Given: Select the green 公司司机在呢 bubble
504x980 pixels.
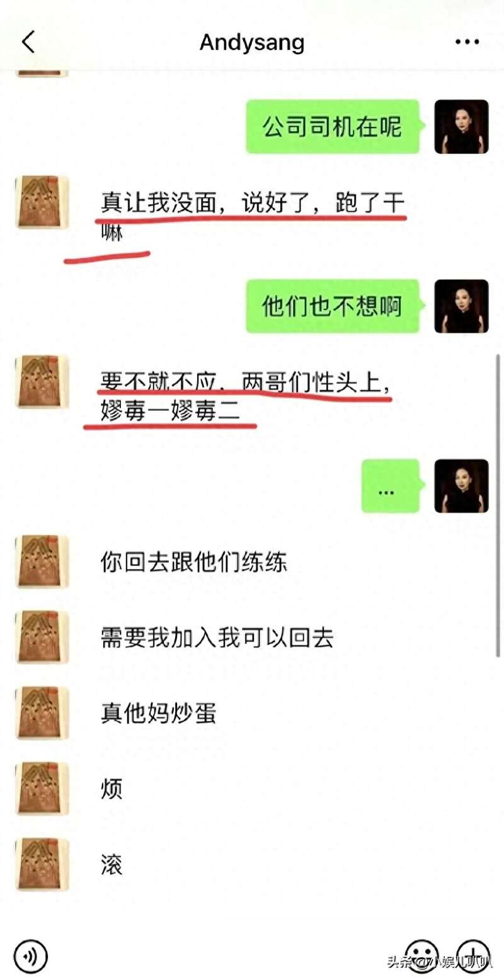Looking at the screenshot, I should click(x=333, y=127).
